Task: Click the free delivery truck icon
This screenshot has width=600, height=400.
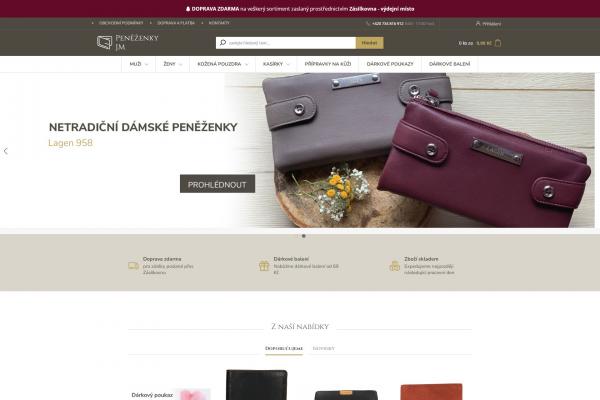Action: pos(134,266)
